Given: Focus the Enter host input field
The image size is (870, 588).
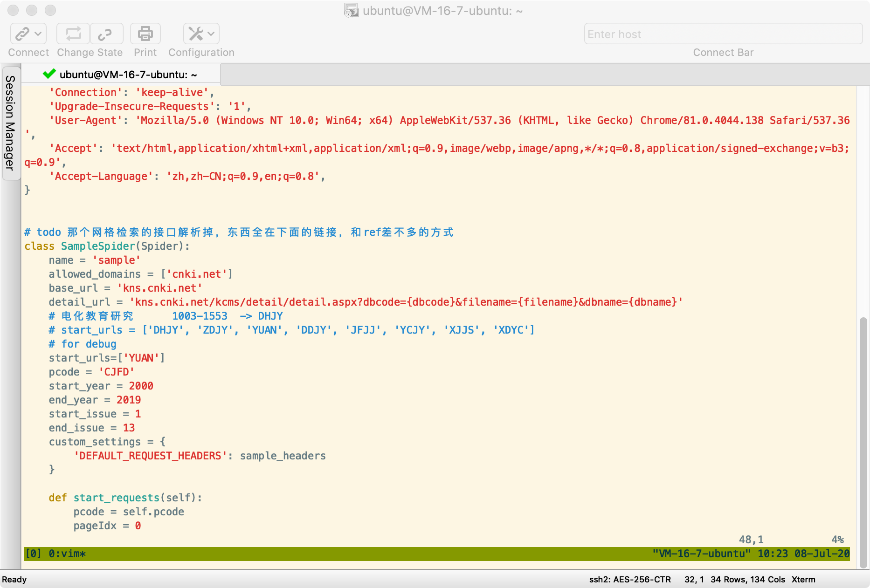Looking at the screenshot, I should (x=723, y=34).
